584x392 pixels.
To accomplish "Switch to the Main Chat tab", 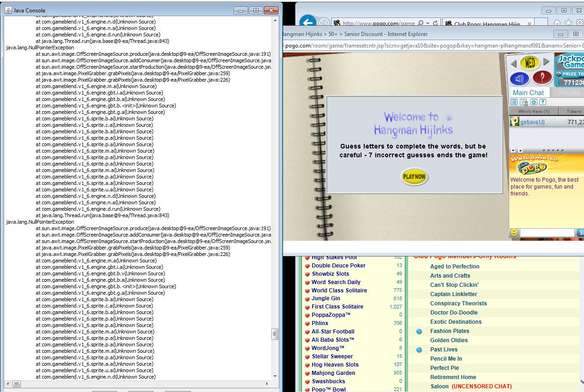I will 528,93.
